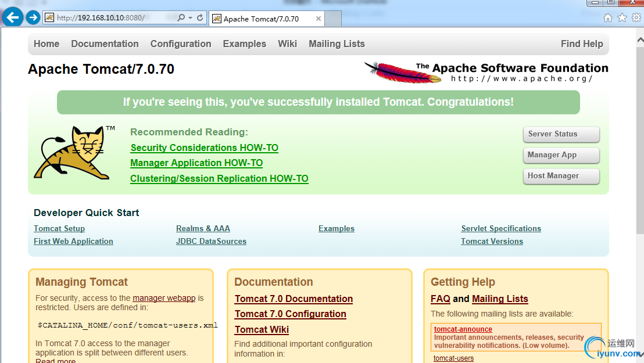
Task: Open Favorites star icon
Action: coord(622,17)
